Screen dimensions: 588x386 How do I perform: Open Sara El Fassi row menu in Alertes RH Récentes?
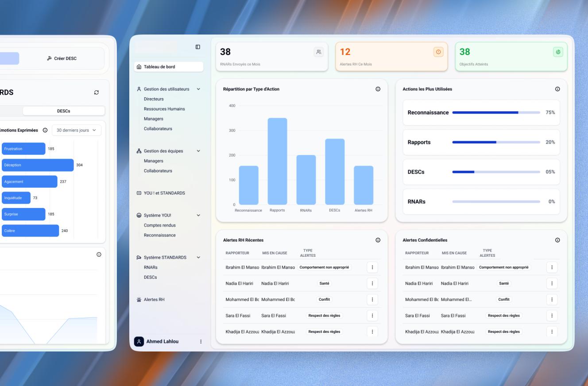372,316
